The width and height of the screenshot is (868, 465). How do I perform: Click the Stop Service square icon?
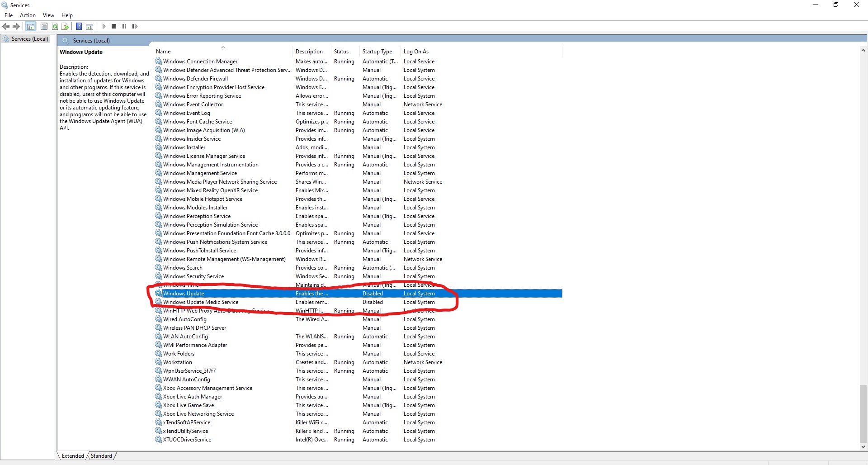[x=114, y=26]
